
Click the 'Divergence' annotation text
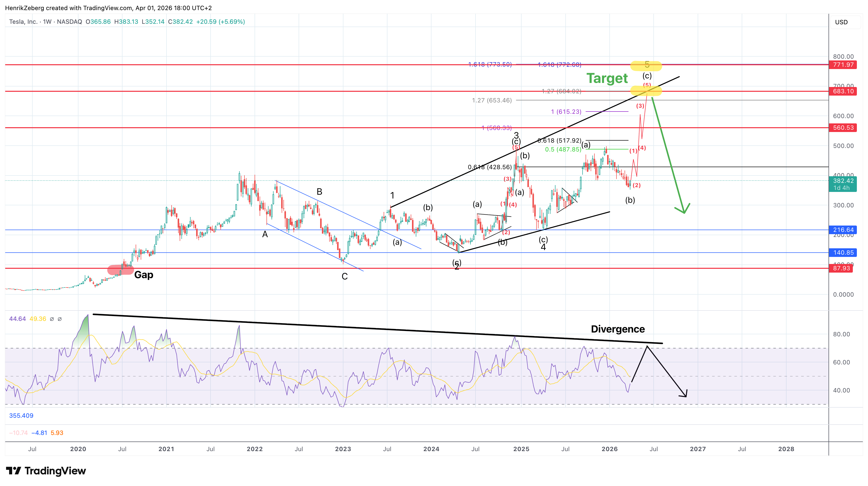coord(618,329)
